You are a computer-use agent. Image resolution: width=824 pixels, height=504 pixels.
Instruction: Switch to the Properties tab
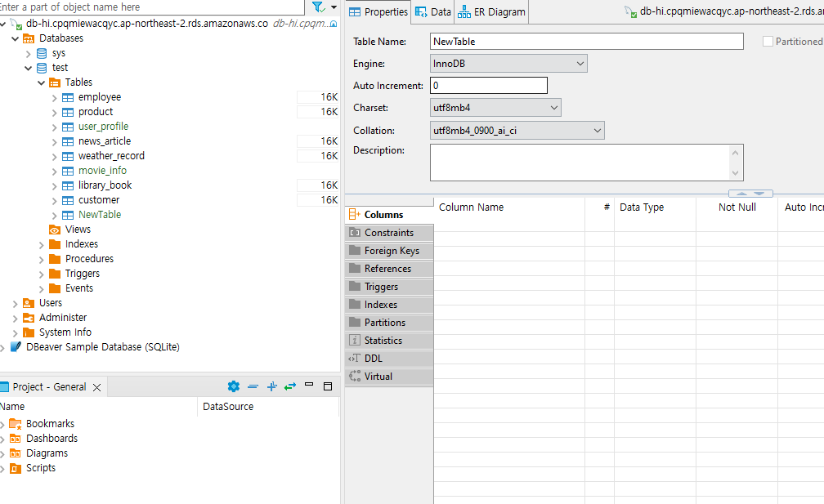pyautogui.click(x=378, y=12)
